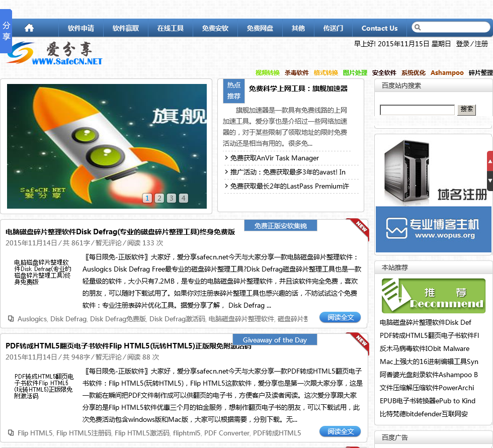Viewport: 493px width, 448px height.
Task: Open the 格式转换 category link
Action: 326,72
